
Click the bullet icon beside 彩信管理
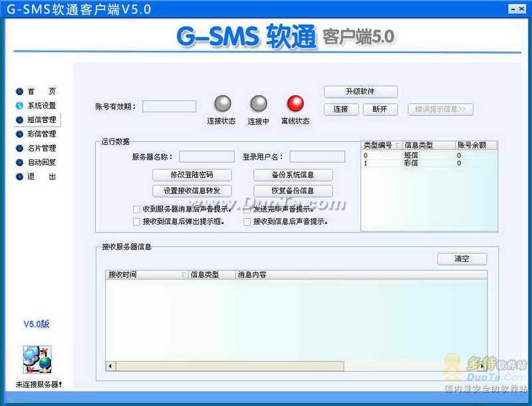pyautogui.click(x=19, y=134)
